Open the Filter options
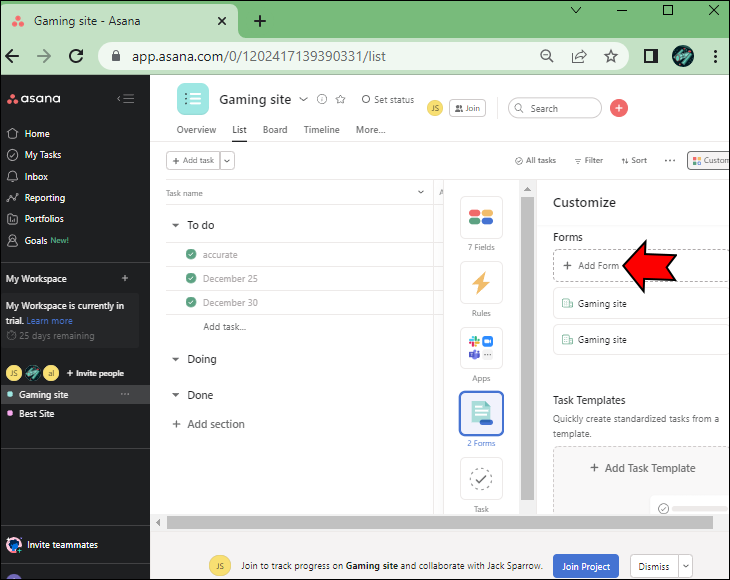 (x=588, y=160)
